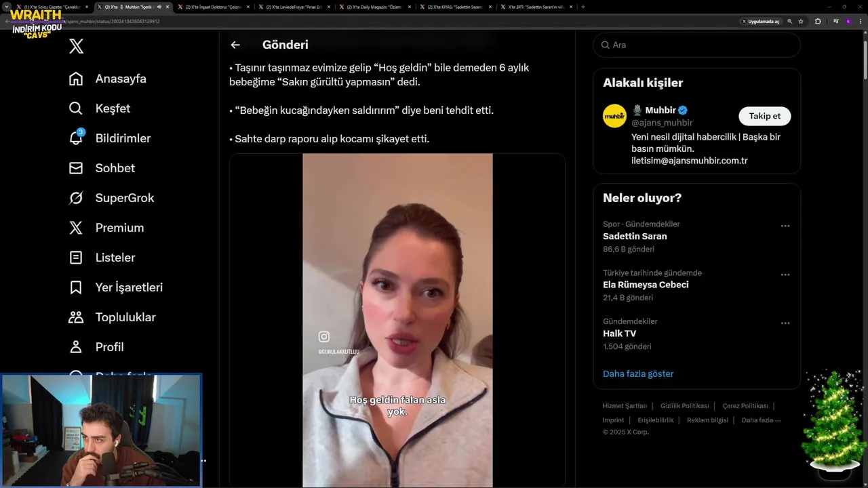Click the X logo in sidebar
Viewport: 868px width, 488px height.
click(x=76, y=46)
